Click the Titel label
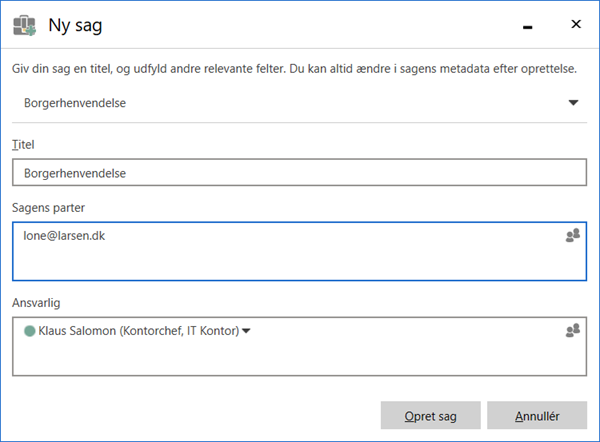Image resolution: width=600 pixels, height=442 pixels. 23,145
